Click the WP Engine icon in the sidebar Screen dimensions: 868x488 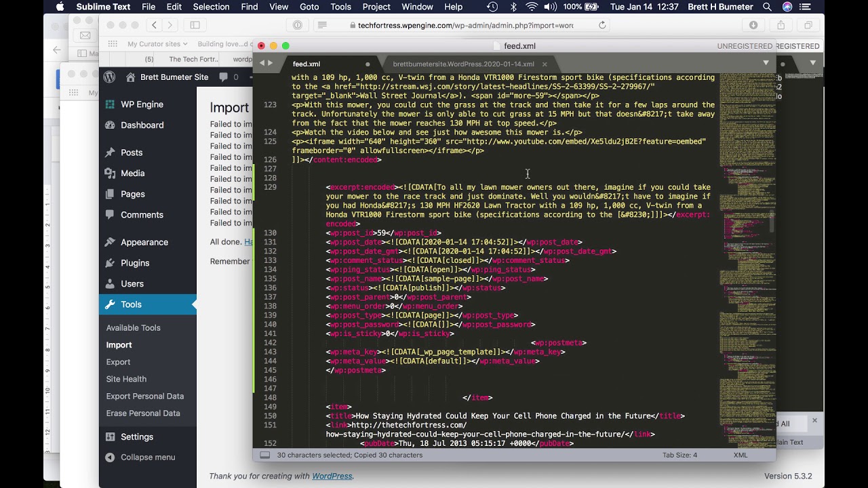point(110,104)
